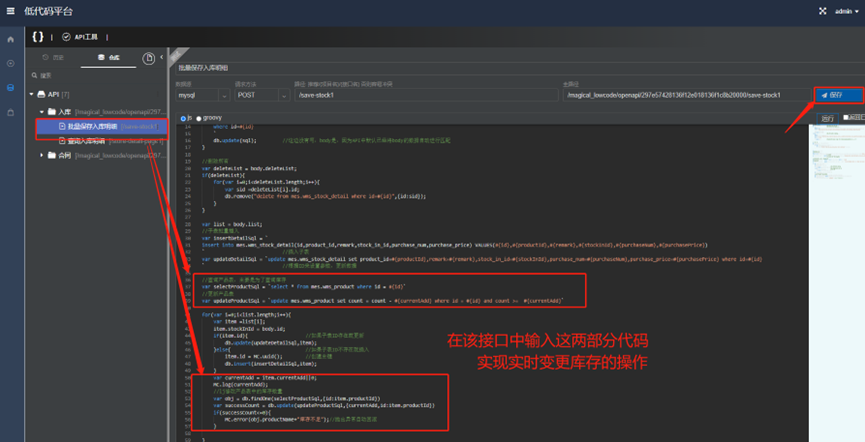
Task: Toggle fullscreen with the expand arrows icon
Action: coord(823,11)
